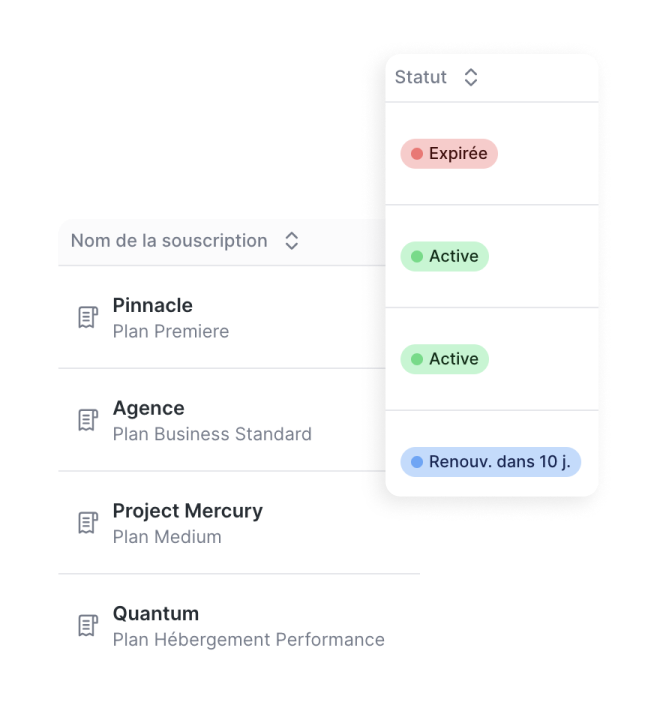Open the Quantum subscription

[155, 614]
